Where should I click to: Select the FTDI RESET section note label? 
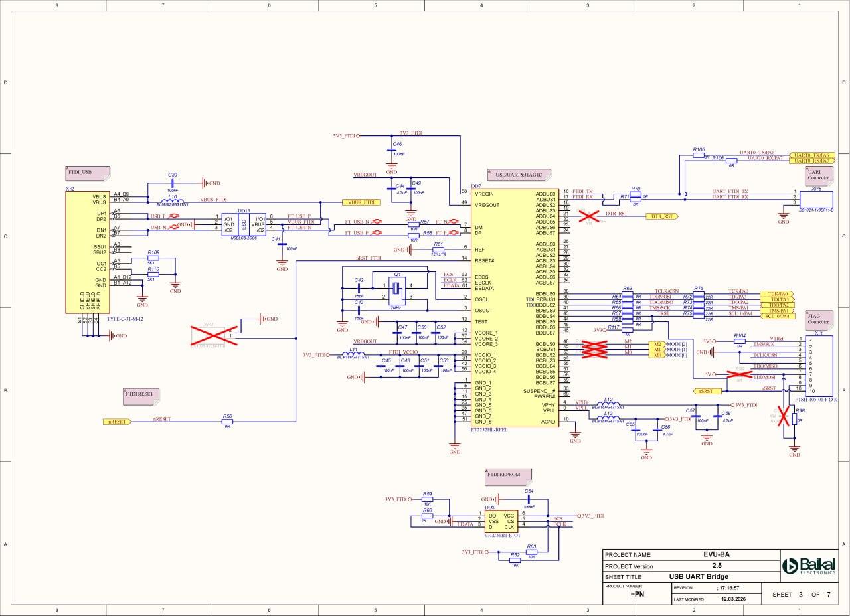[x=141, y=394]
